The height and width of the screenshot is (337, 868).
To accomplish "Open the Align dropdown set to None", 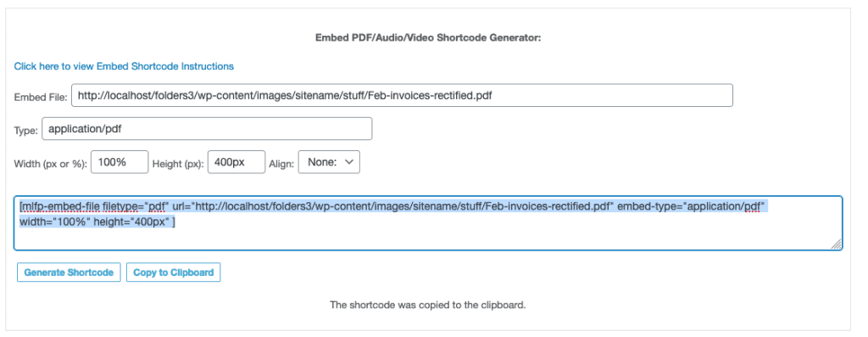I will (x=330, y=162).
